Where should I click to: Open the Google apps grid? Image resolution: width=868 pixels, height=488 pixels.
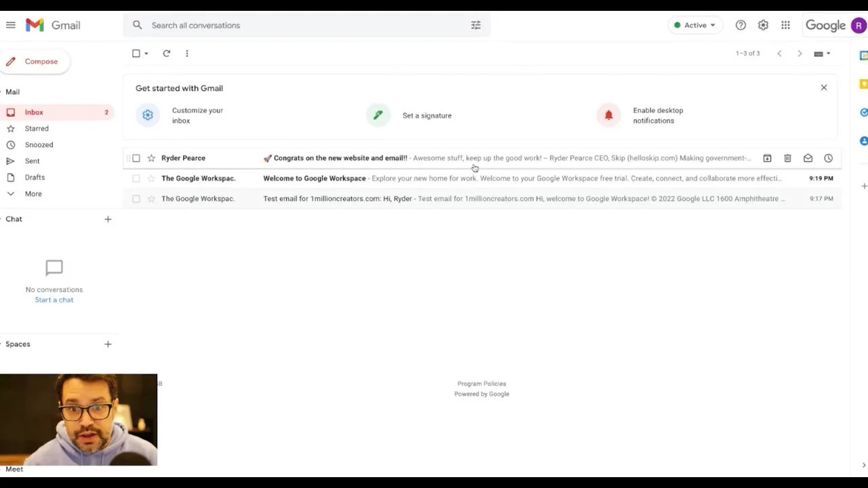click(x=785, y=25)
